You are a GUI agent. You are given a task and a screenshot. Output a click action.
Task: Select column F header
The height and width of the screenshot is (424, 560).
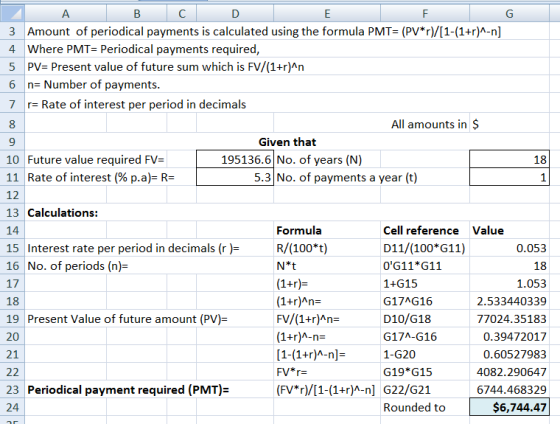pos(425,14)
